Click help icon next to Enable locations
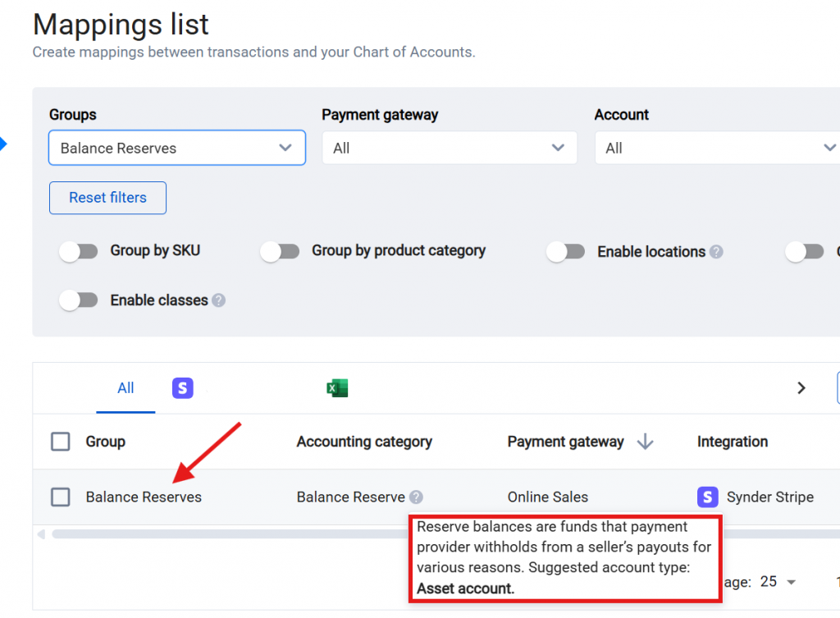 pyautogui.click(x=716, y=252)
